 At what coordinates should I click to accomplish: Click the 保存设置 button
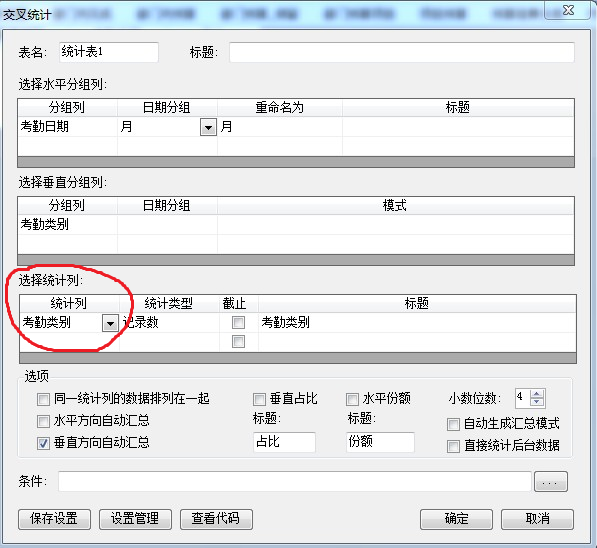tap(54, 519)
